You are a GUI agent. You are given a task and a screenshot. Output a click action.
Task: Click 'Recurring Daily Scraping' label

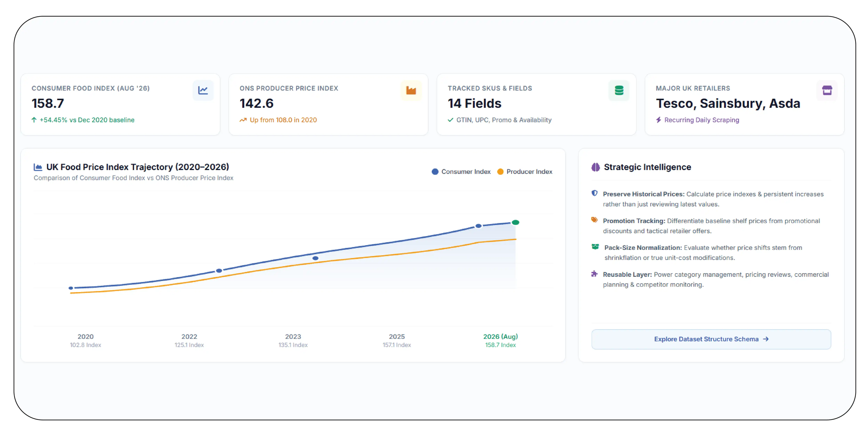[701, 120]
